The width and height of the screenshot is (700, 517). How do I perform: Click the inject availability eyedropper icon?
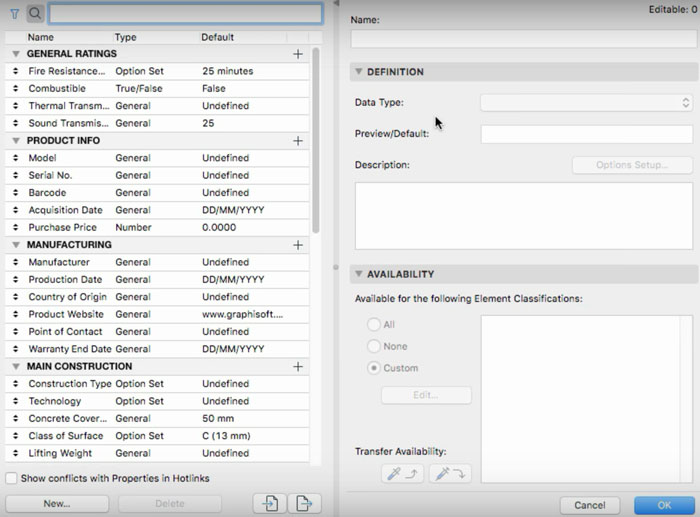point(449,474)
